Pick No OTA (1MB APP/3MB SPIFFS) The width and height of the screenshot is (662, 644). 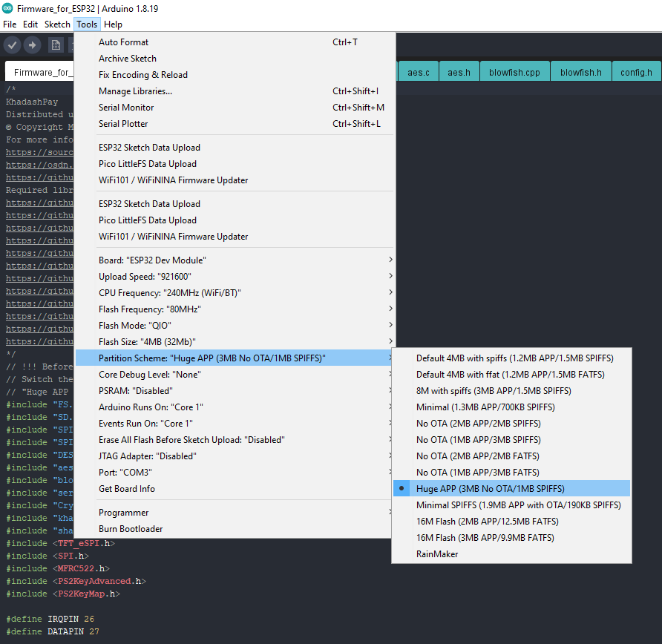511,440
